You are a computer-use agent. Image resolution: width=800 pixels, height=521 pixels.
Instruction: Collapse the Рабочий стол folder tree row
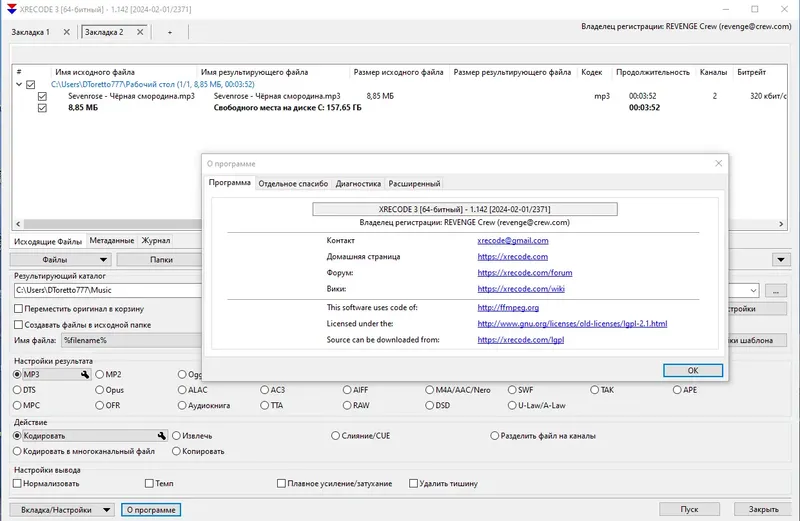pos(19,84)
